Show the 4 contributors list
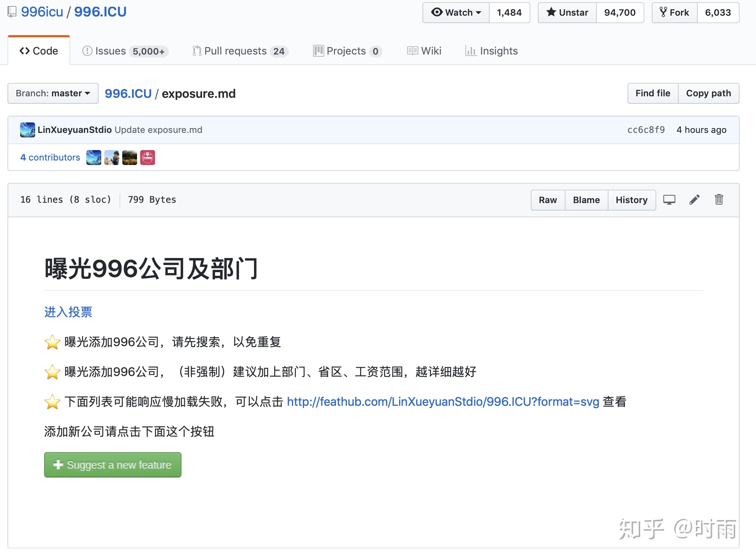Image resolution: width=756 pixels, height=560 pixels. point(50,158)
